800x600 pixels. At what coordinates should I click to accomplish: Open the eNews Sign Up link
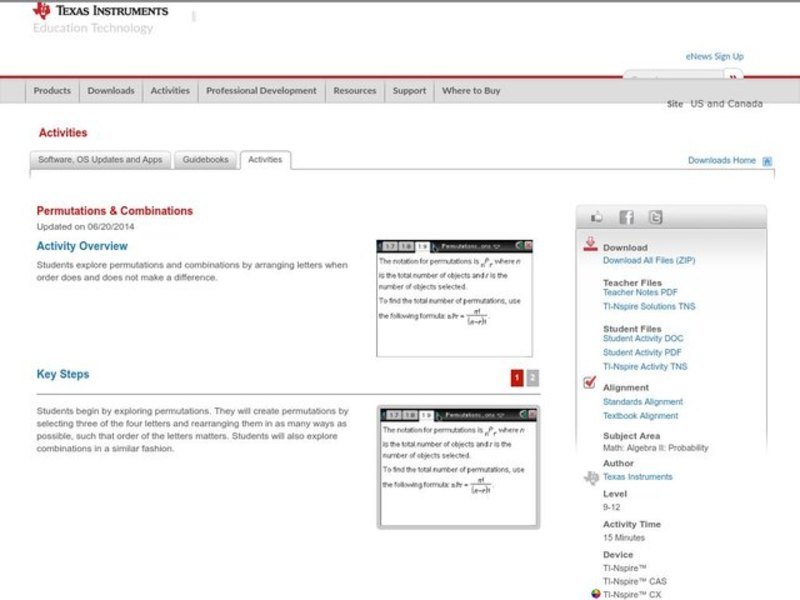coord(714,57)
